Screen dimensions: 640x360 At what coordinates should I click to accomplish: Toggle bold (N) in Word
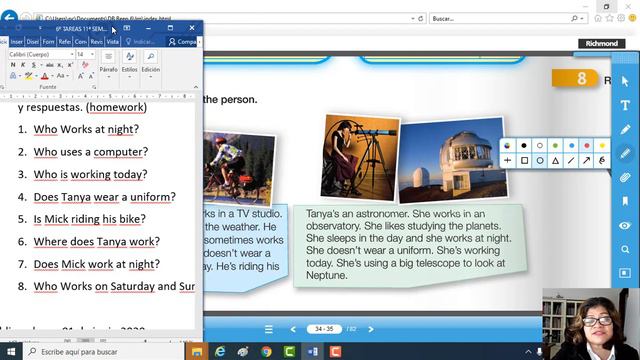(13, 65)
